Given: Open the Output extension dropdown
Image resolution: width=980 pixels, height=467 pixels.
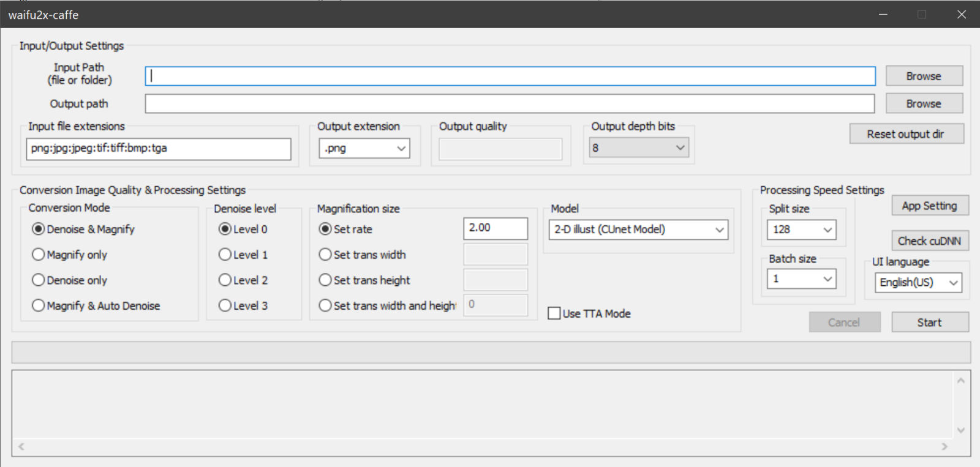Looking at the screenshot, I should (x=364, y=148).
